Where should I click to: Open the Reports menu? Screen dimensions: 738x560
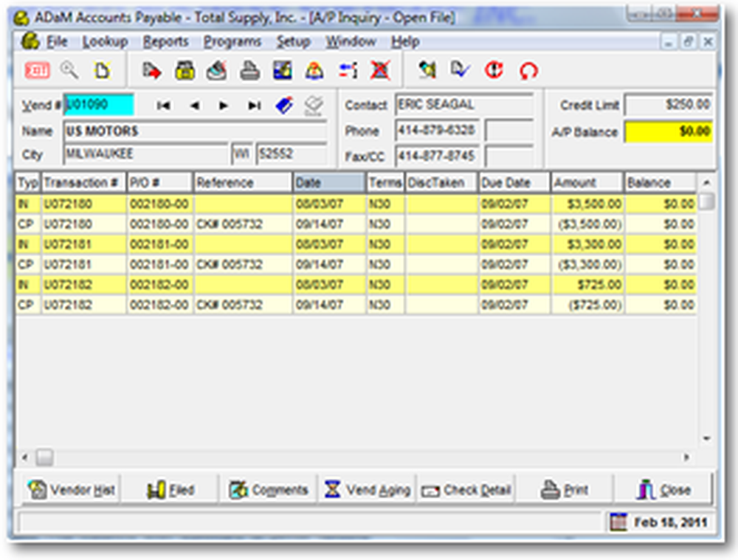tap(165, 41)
